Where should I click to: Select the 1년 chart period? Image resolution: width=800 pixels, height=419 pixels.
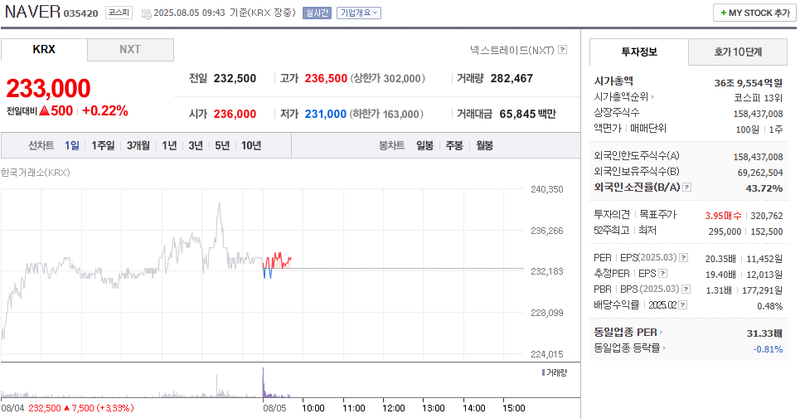[x=169, y=145]
